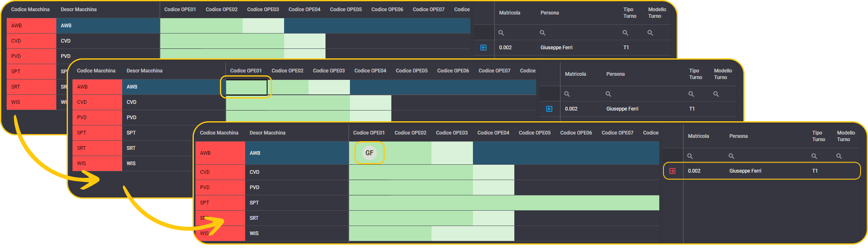Click the Codice OPE04 column header in front panel
868x250 pixels.
(x=493, y=133)
